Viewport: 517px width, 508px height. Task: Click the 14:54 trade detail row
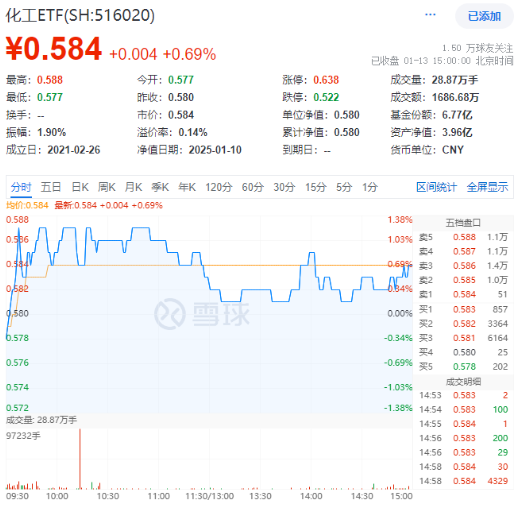pos(463,410)
